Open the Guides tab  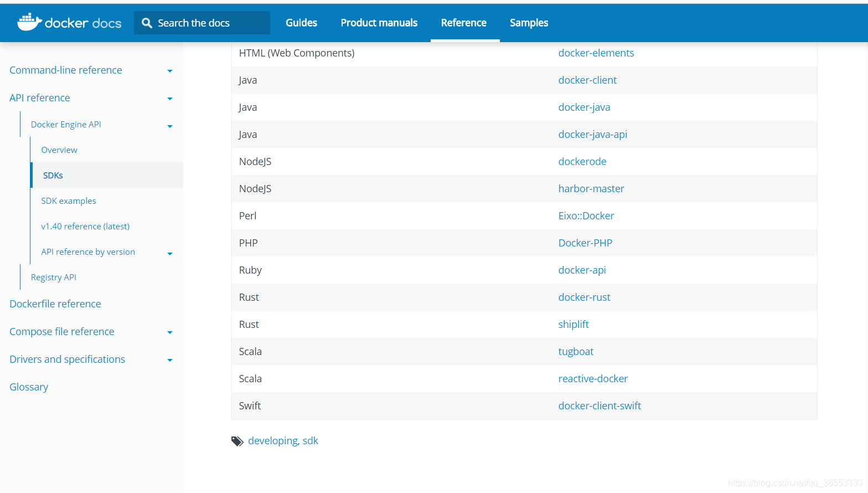(x=301, y=23)
